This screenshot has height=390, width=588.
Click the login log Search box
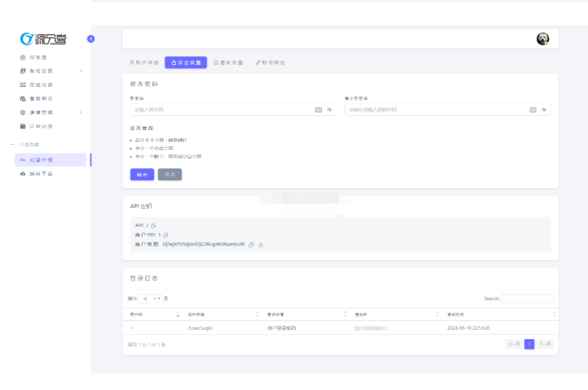click(527, 299)
